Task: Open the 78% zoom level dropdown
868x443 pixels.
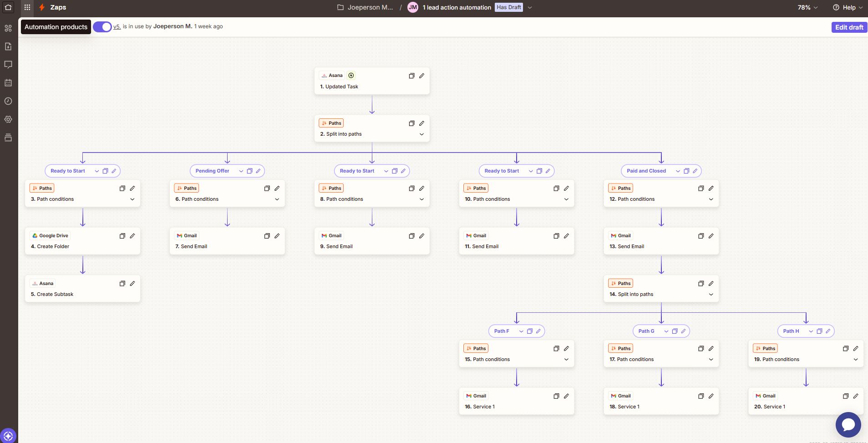Action: coord(807,7)
